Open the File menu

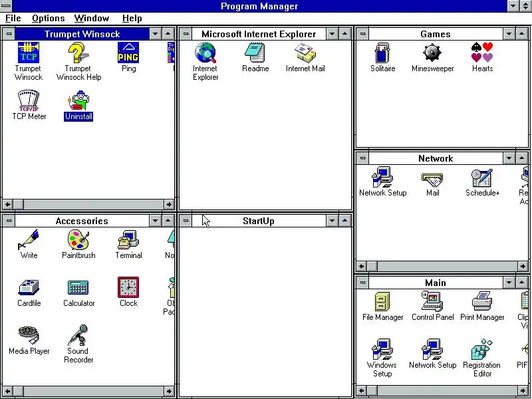tap(13, 19)
